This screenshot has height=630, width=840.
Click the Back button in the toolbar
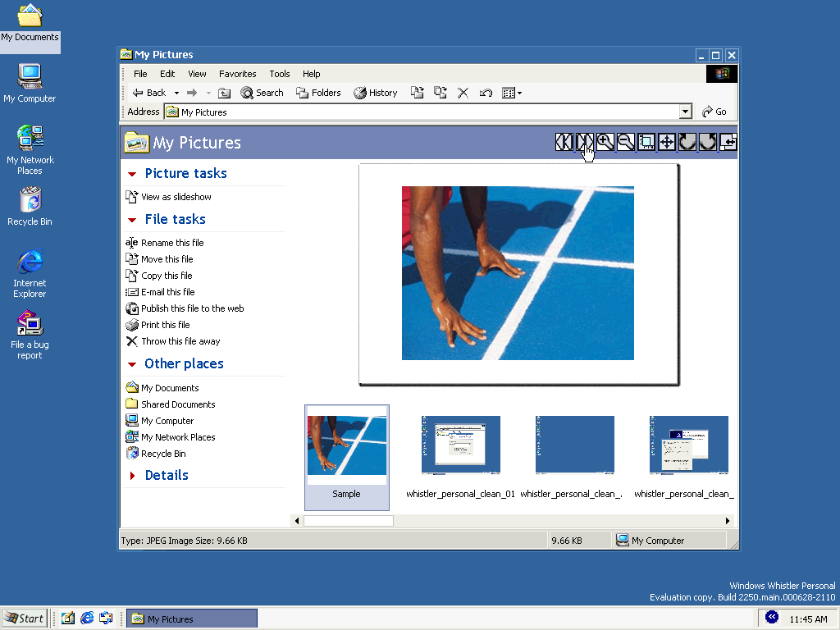tap(149, 93)
